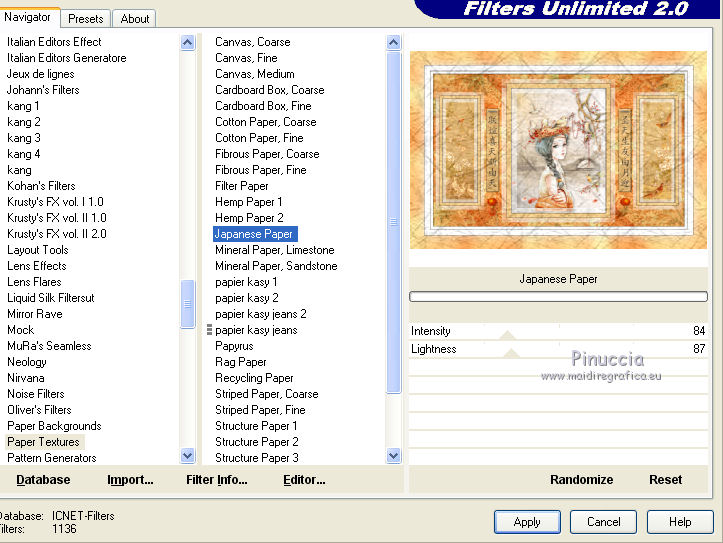The image size is (723, 543).
Task: Click the category list scrollbar thumb
Action: (x=188, y=304)
